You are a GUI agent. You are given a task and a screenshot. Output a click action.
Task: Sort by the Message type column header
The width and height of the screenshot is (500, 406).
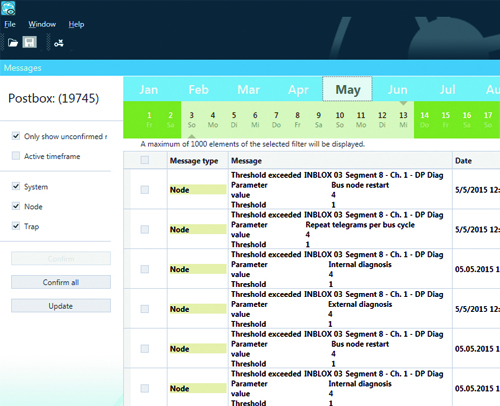(x=198, y=160)
